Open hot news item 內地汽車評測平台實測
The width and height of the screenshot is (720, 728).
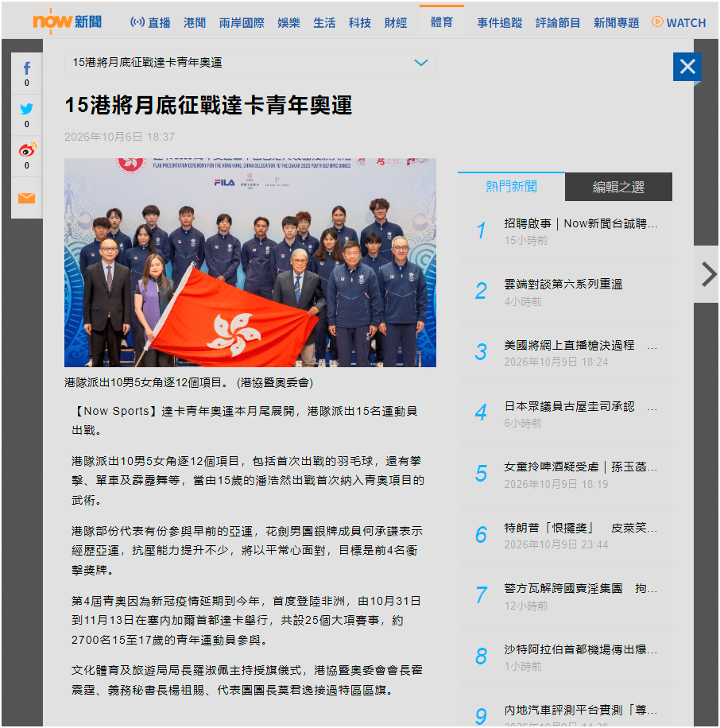(581, 711)
